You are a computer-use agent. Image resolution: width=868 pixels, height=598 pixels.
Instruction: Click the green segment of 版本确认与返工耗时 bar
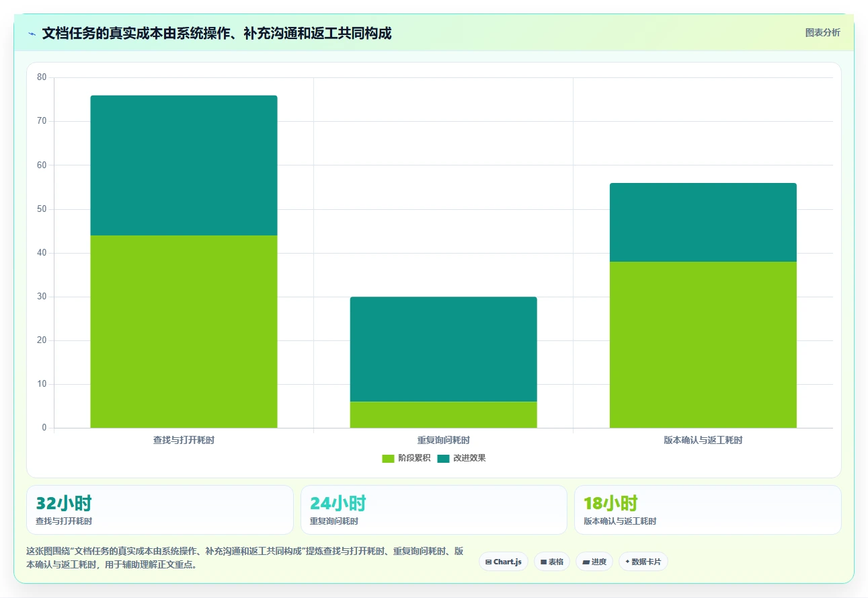[703, 344]
